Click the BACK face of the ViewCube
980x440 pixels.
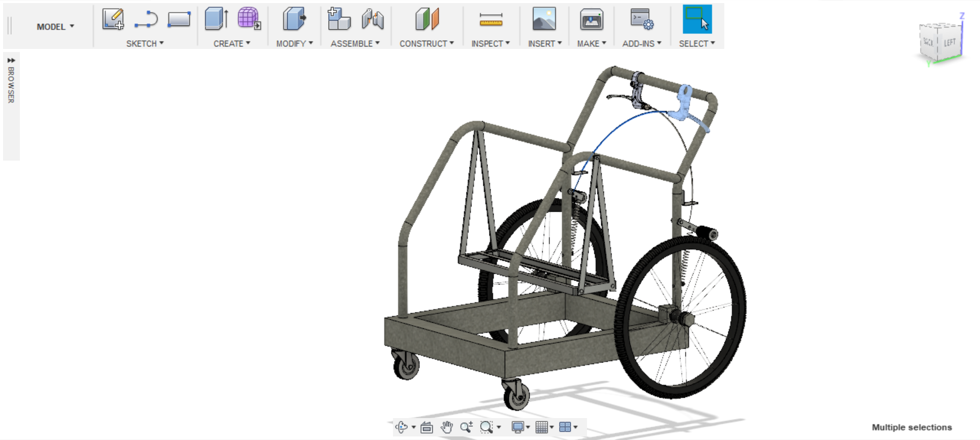coord(929,42)
